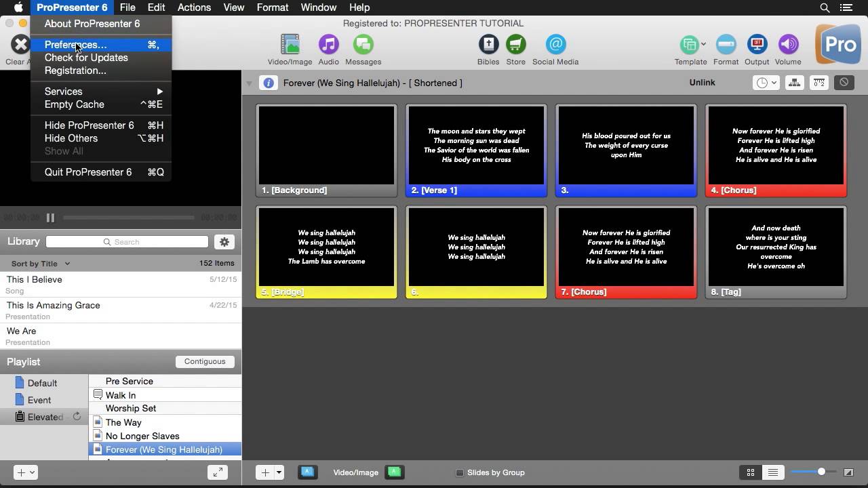Click the Clear All X icon
Screen dimensions: 868x488
point(20,45)
